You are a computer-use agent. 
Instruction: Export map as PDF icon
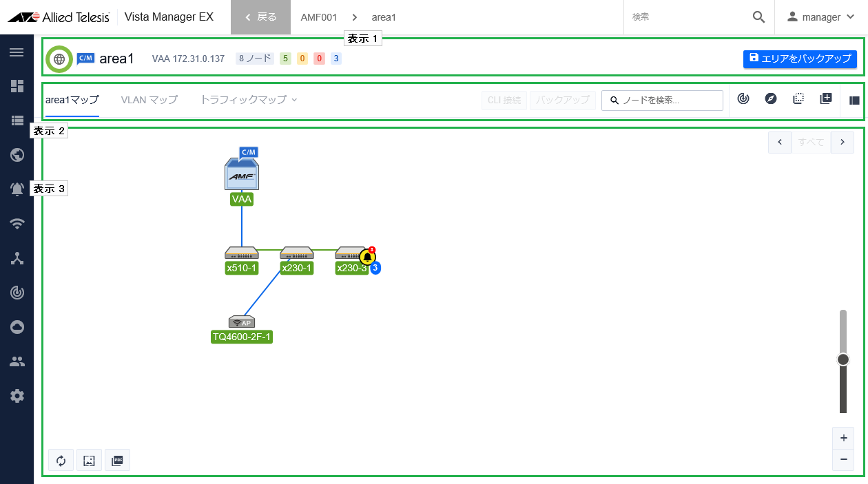tap(117, 460)
